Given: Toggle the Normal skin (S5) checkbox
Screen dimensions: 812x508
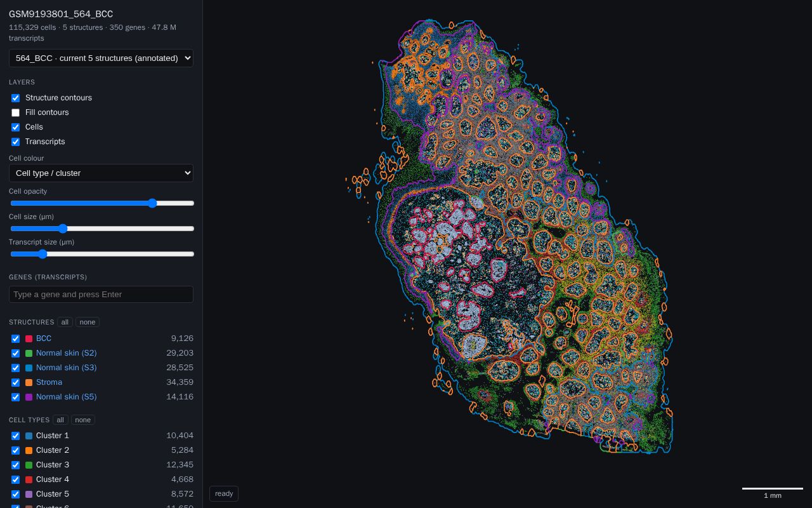Looking at the screenshot, I should tap(16, 397).
